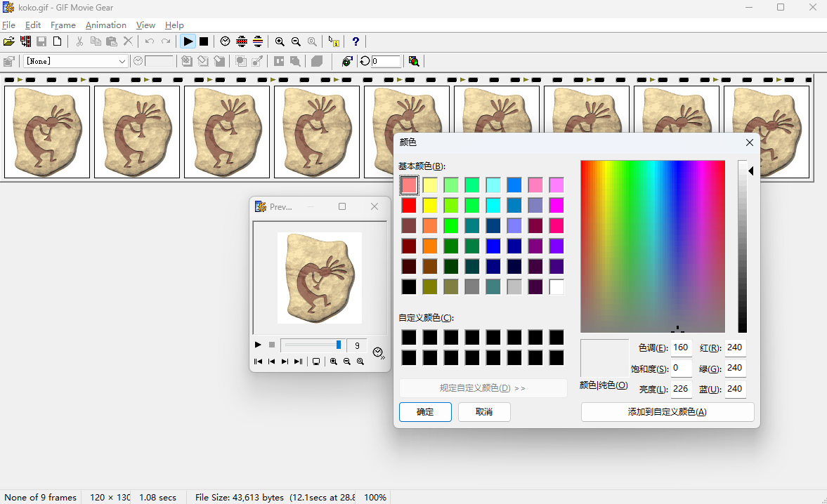The height and width of the screenshot is (504, 827).
Task: Click the Open File folder icon
Action: point(9,41)
